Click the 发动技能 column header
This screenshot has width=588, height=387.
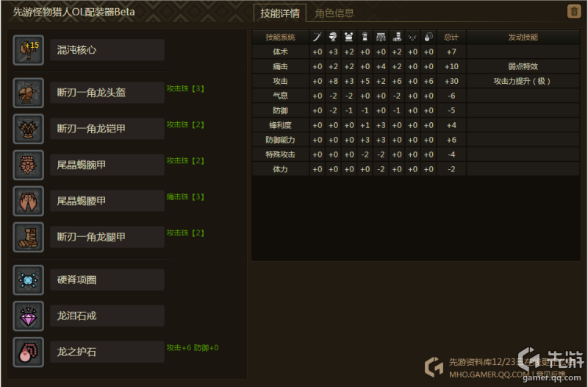point(523,38)
